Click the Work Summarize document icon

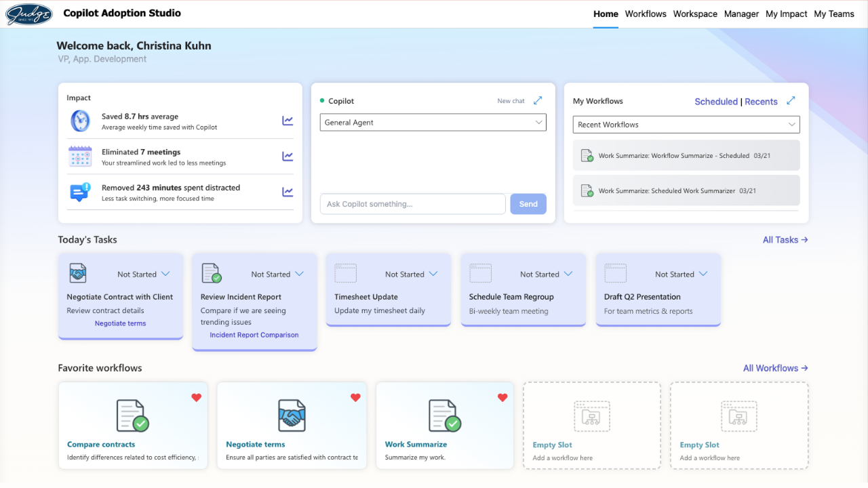444,415
